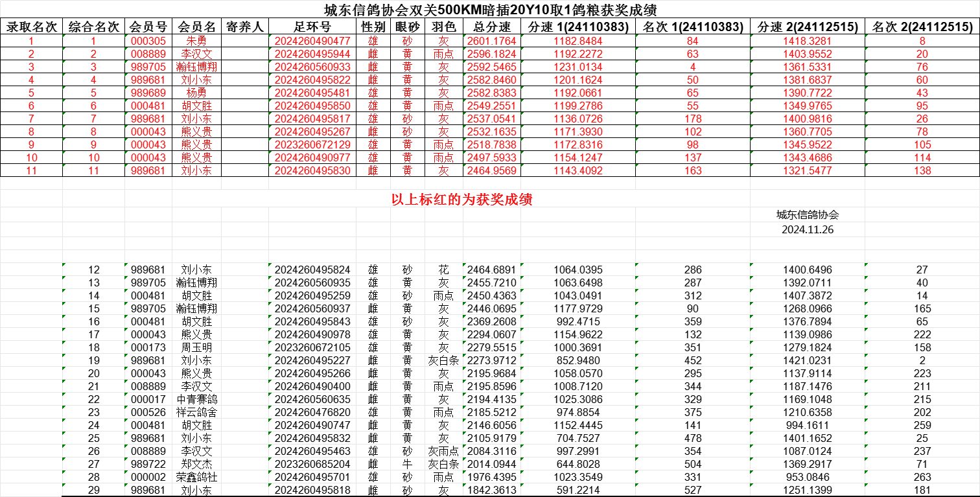
Task: Select ring number 2024260490978
Action: [312, 334]
